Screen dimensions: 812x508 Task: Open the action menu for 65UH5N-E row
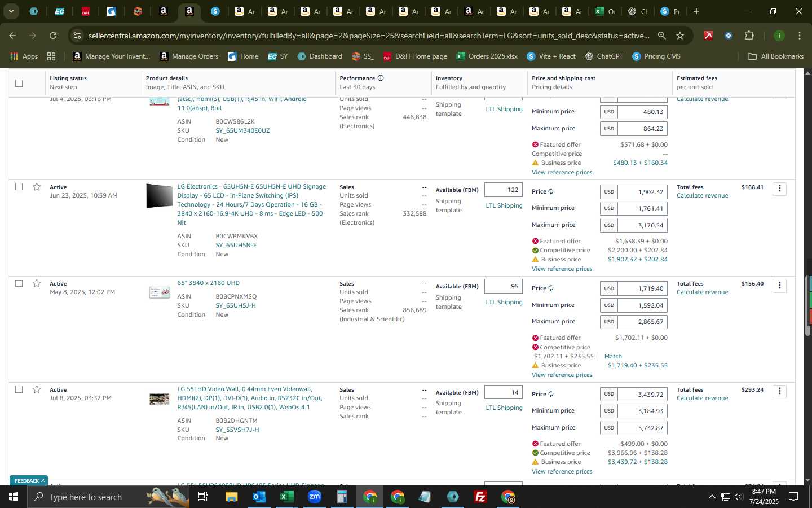click(780, 189)
